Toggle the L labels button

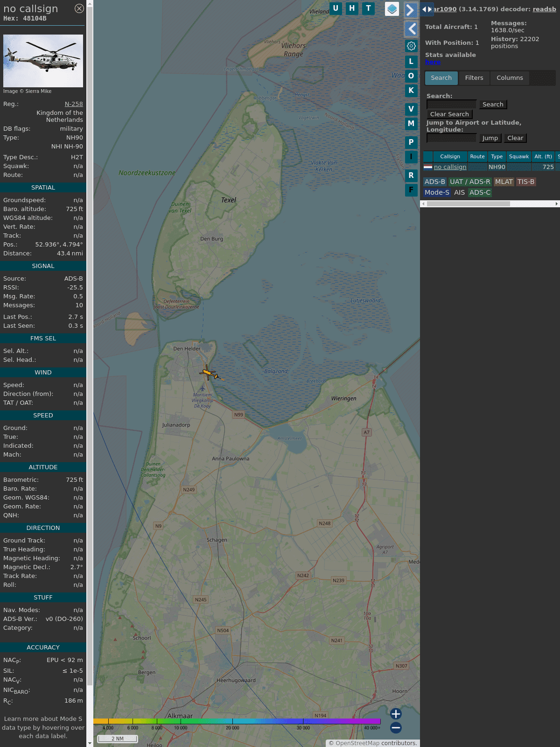pos(411,62)
